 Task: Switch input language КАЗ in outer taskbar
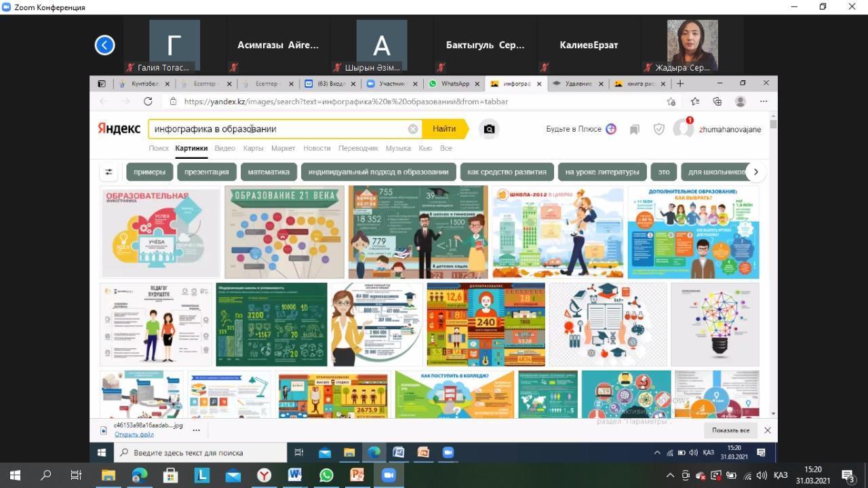click(780, 475)
